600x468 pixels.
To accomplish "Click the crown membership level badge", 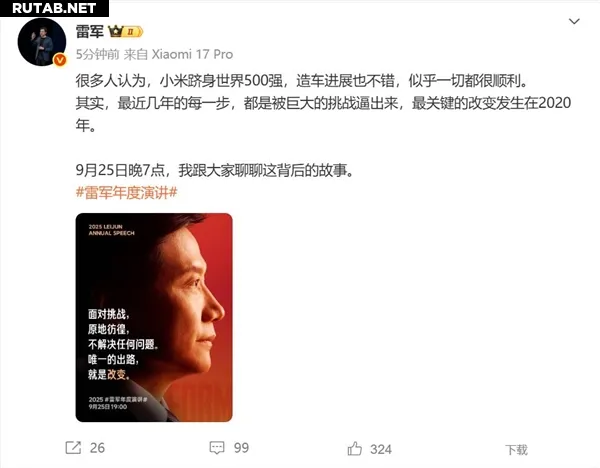I will [126, 31].
